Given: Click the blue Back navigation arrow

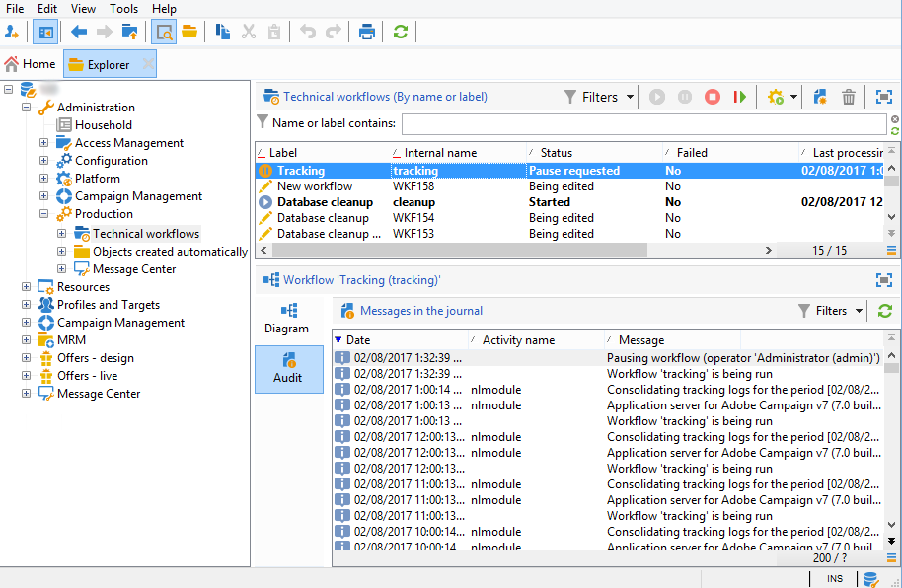Looking at the screenshot, I should tap(79, 32).
